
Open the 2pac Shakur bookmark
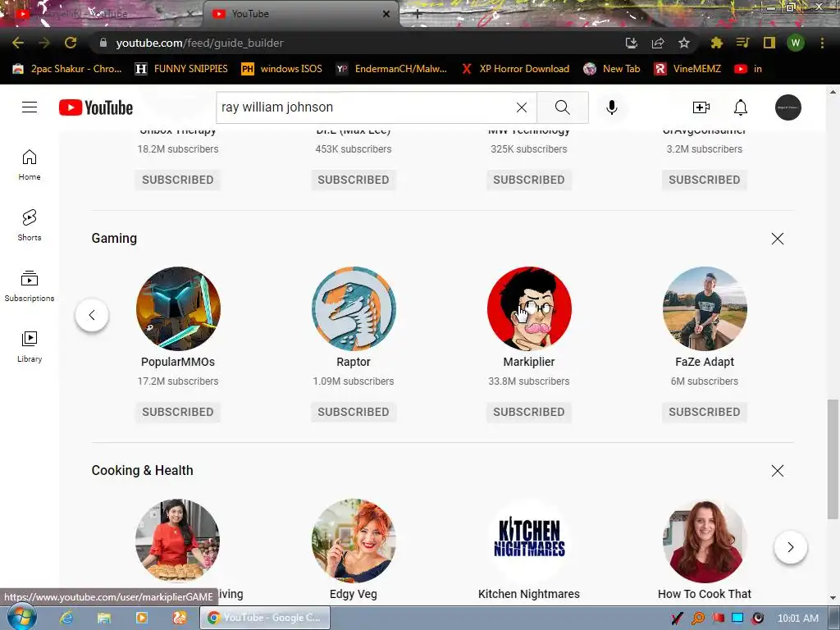[x=67, y=69]
